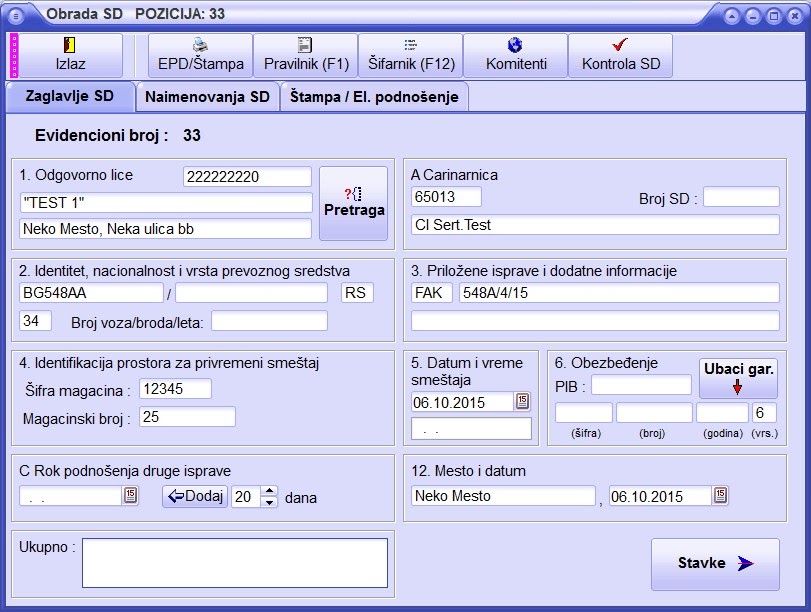Open Pravilnik (F1) toolbar button
This screenshot has width=811, height=612.
coord(306,55)
